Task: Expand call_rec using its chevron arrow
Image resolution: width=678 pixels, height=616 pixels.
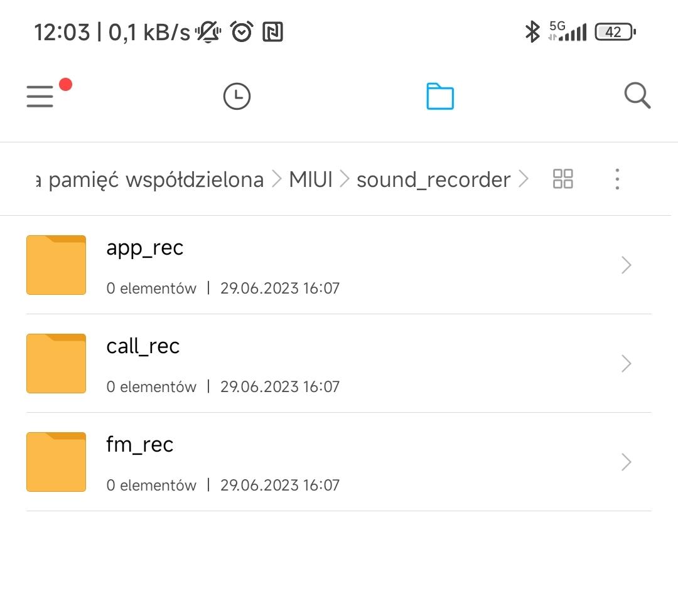Action: click(626, 364)
